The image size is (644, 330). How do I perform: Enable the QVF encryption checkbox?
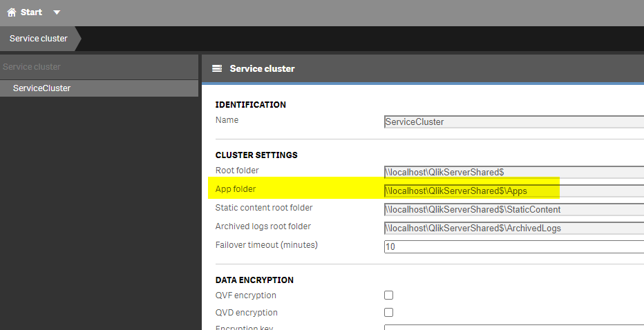click(388, 295)
